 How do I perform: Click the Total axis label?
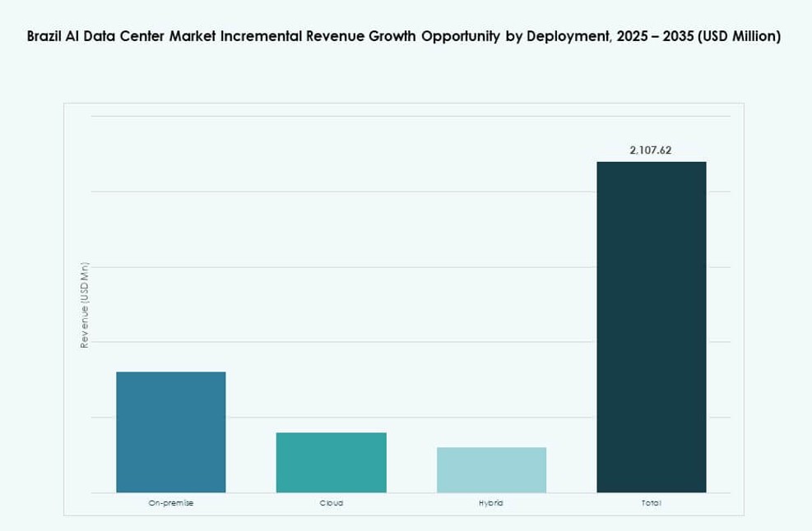tap(651, 502)
